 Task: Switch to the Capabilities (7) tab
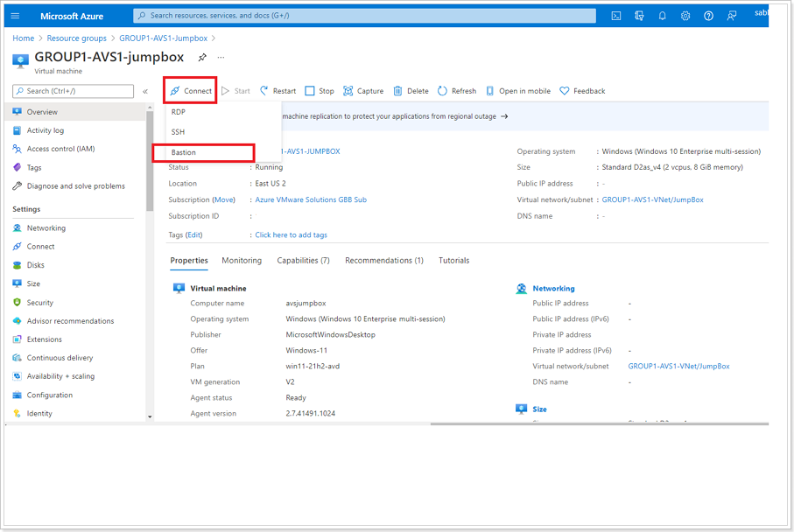[303, 261]
